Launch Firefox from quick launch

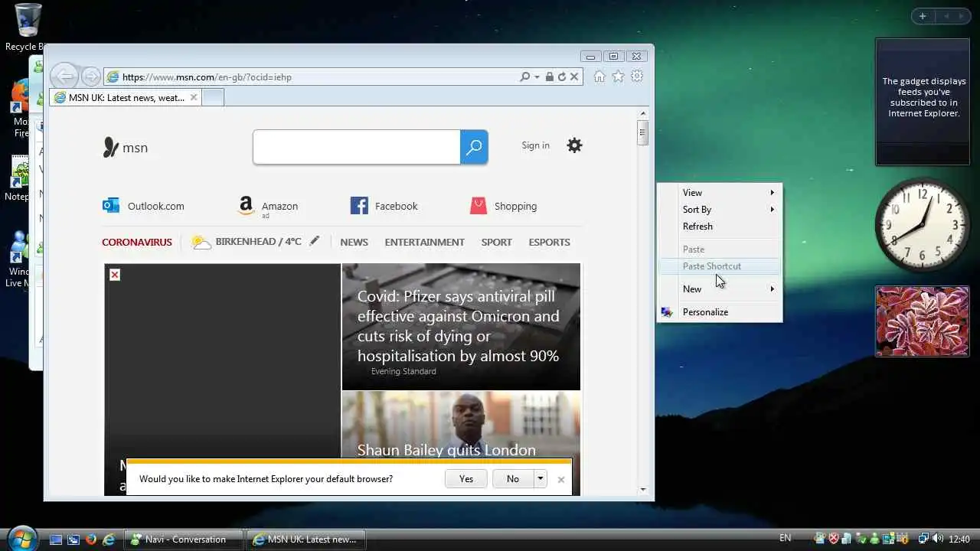91,540
